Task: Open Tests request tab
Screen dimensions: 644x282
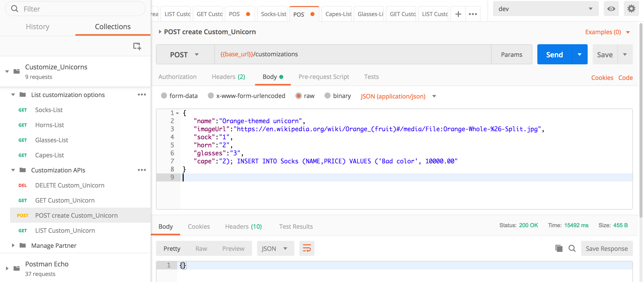Action: pyautogui.click(x=371, y=77)
